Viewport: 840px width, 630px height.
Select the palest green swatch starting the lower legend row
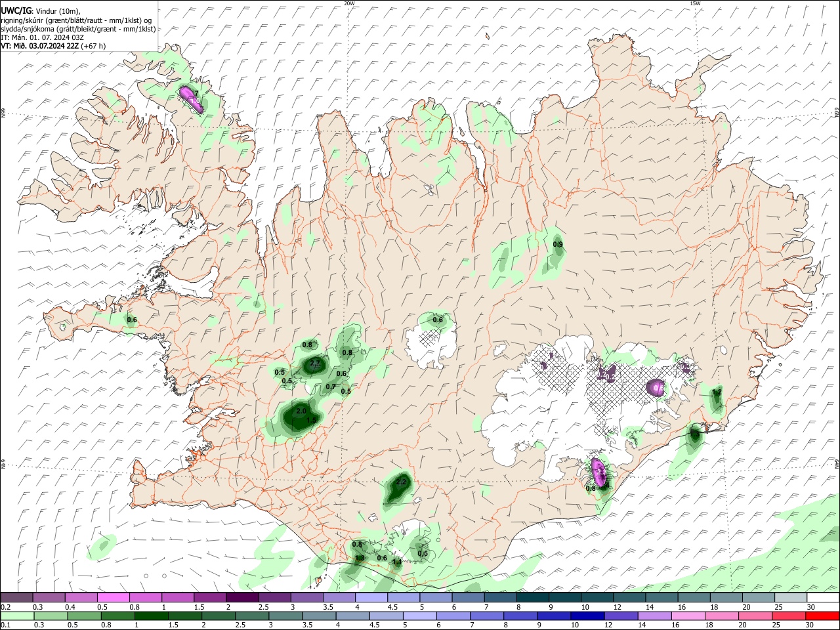[17, 616]
